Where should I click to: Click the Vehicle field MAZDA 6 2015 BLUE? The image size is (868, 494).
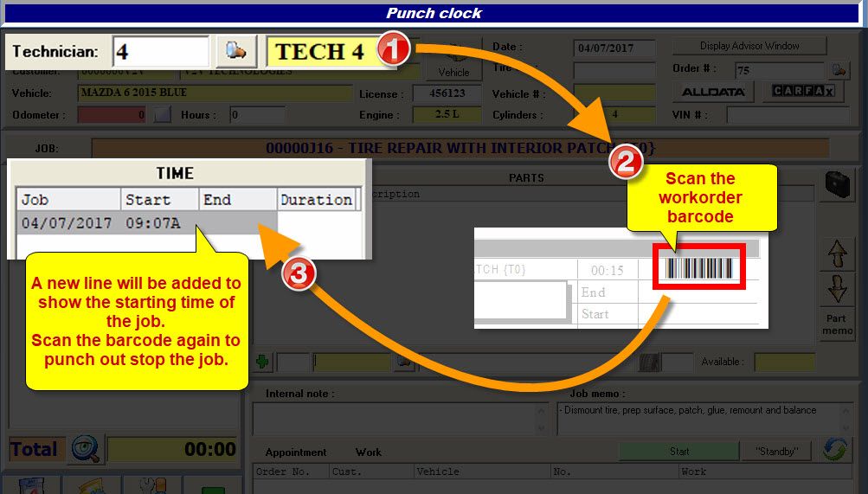pyautogui.click(x=215, y=93)
